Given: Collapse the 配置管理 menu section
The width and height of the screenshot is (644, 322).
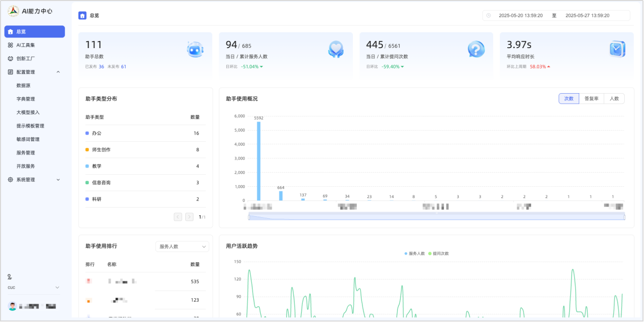Looking at the screenshot, I should 58,72.
